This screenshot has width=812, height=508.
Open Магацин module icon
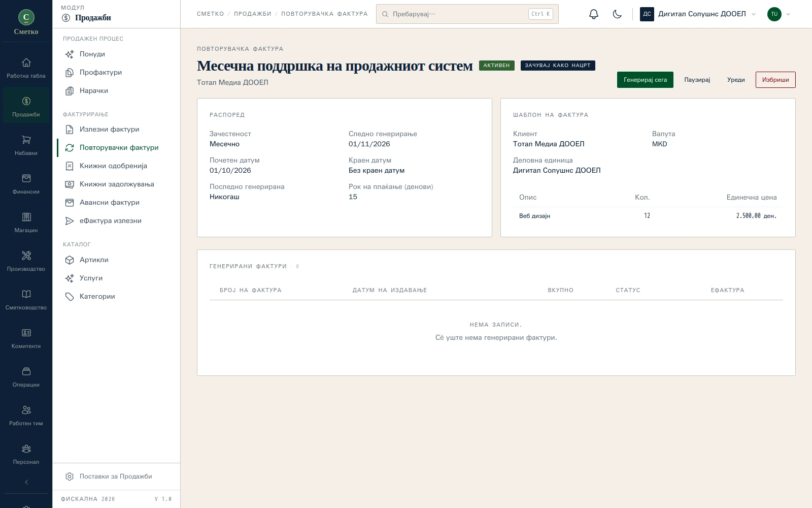26,223
